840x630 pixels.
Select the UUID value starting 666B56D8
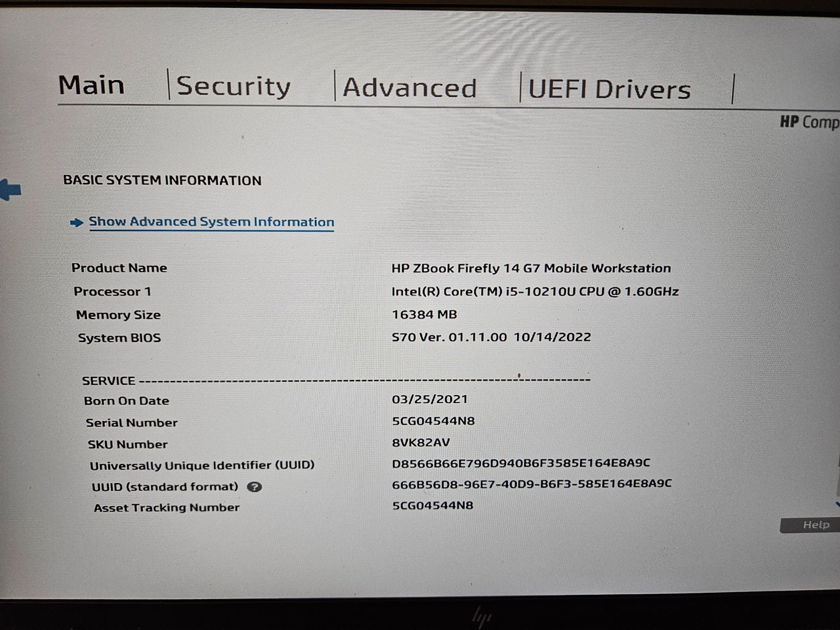point(532,484)
